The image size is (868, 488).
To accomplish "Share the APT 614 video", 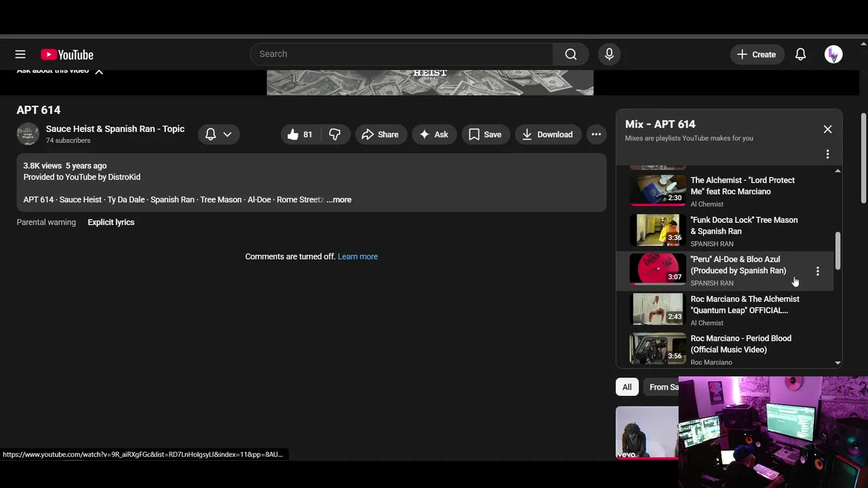I will tap(380, 134).
